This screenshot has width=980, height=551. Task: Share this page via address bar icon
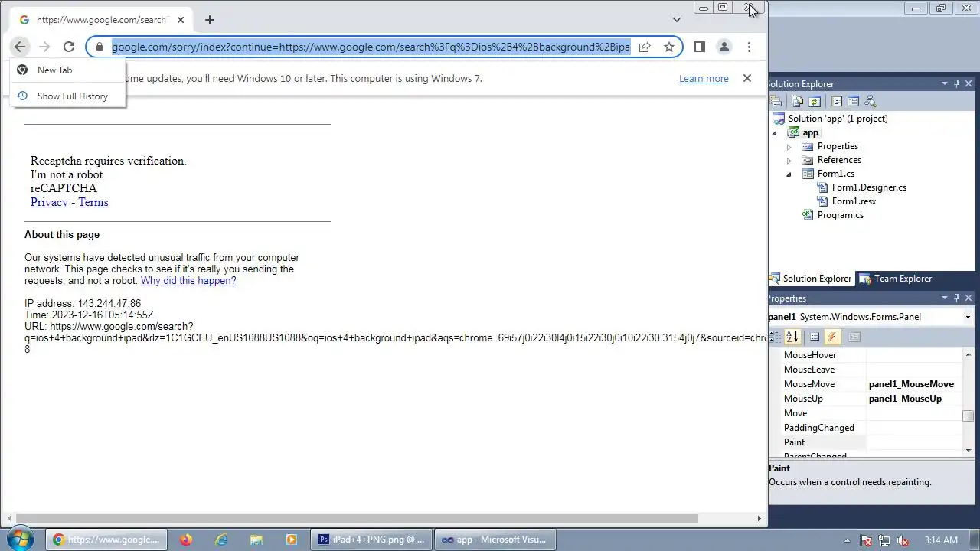click(645, 47)
